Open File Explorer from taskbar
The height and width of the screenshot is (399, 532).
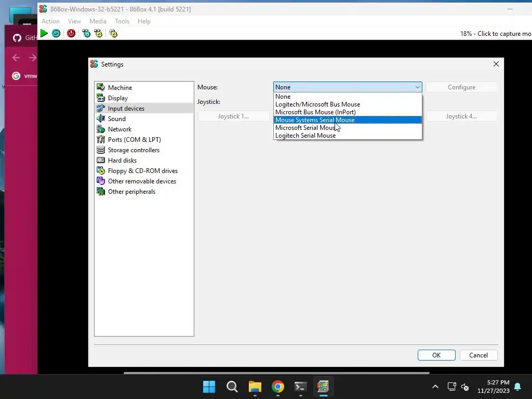pyautogui.click(x=255, y=387)
